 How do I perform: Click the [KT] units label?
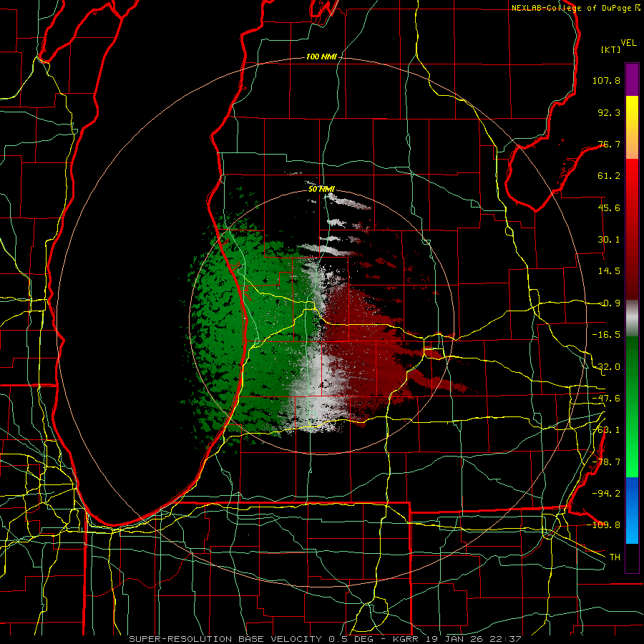(610, 49)
